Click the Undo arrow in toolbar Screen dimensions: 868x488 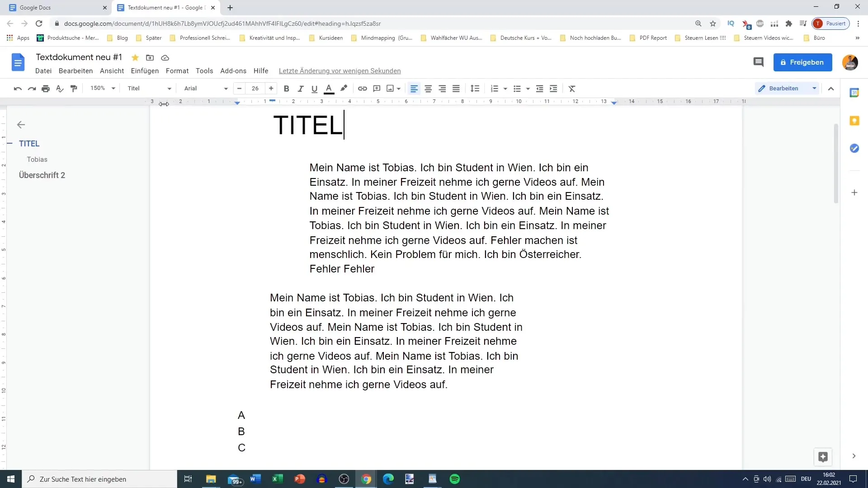click(x=18, y=89)
